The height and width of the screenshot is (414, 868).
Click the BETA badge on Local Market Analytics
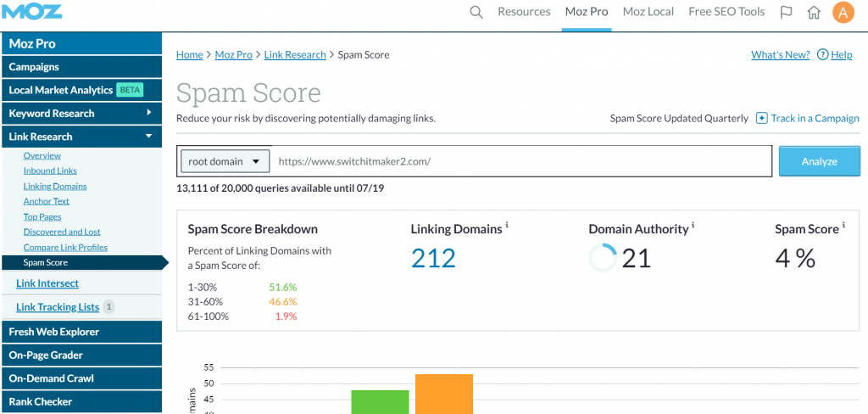click(130, 90)
